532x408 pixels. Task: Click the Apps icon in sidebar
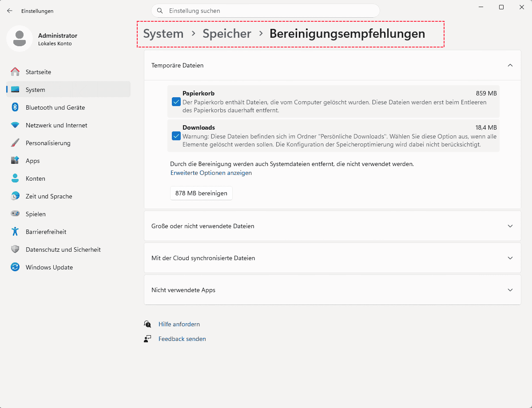[15, 160]
